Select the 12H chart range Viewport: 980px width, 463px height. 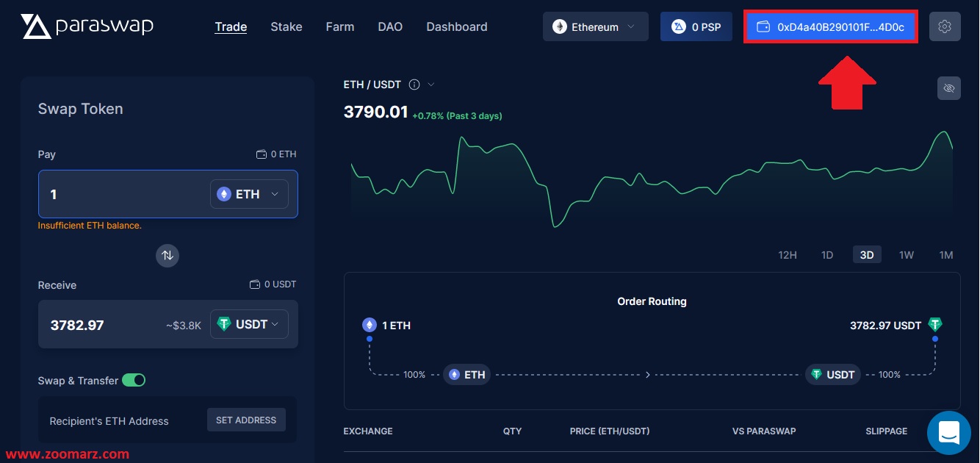(x=788, y=255)
